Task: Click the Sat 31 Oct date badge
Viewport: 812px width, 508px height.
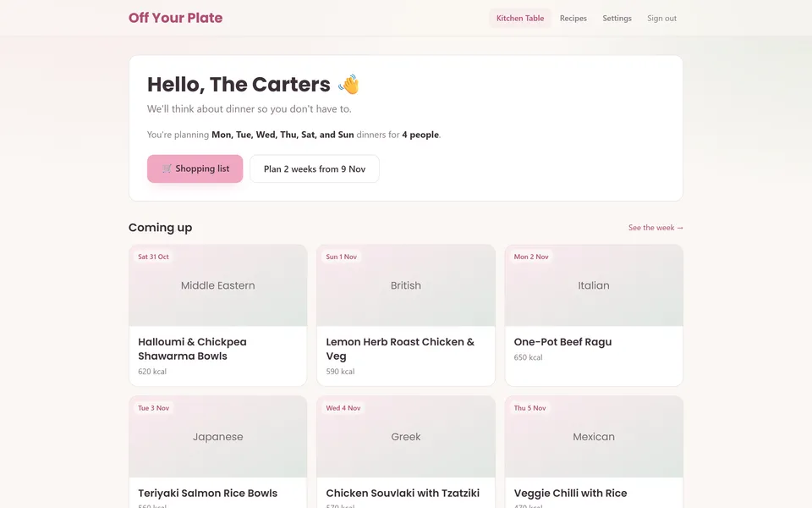Action: pos(153,257)
